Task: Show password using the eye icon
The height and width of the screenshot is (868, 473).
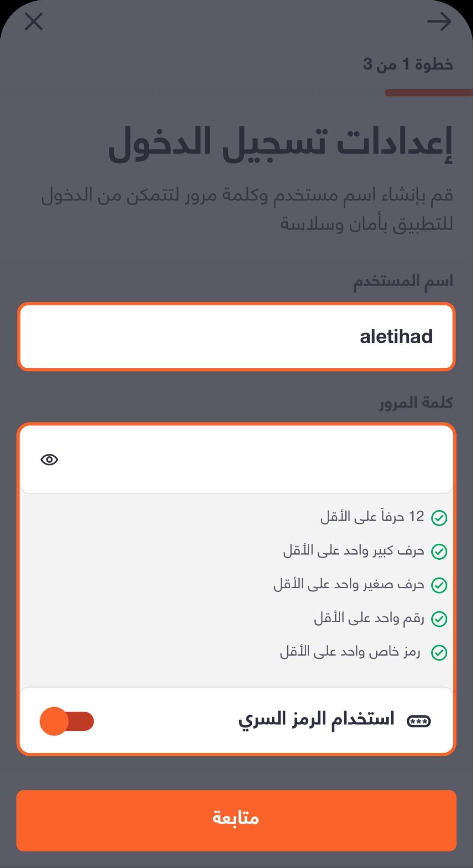Action: tap(49, 460)
